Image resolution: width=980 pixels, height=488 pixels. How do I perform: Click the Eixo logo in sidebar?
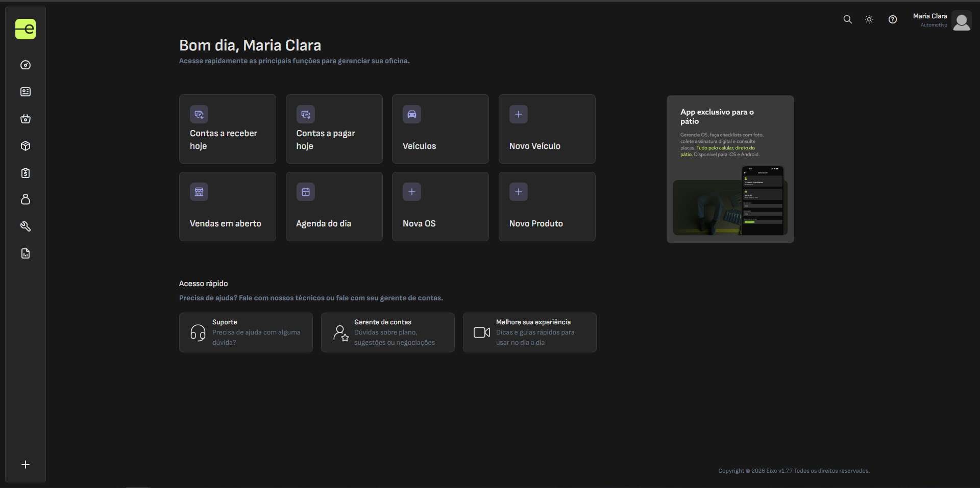pos(26,29)
